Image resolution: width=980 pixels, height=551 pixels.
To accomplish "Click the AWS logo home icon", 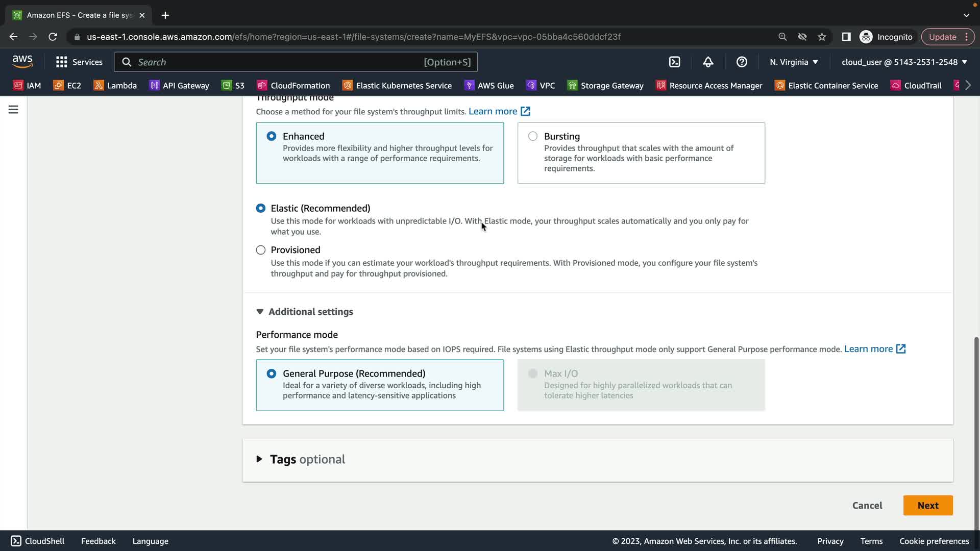I will click(22, 62).
